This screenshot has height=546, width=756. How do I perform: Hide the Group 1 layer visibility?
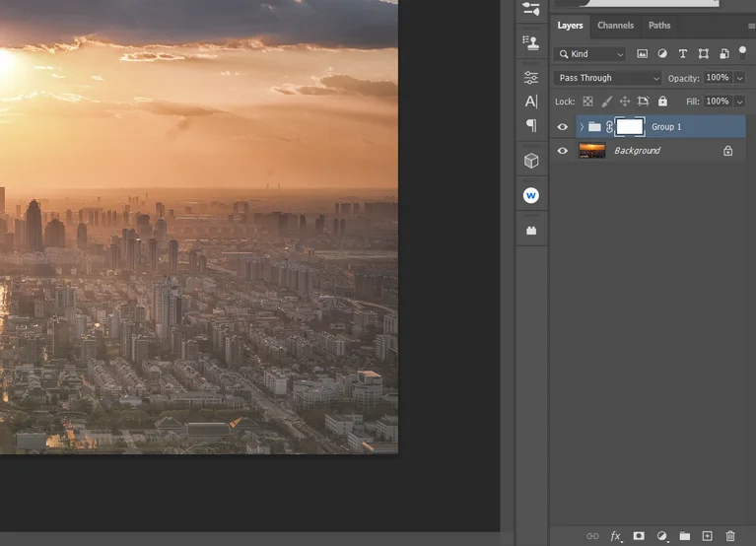(563, 127)
